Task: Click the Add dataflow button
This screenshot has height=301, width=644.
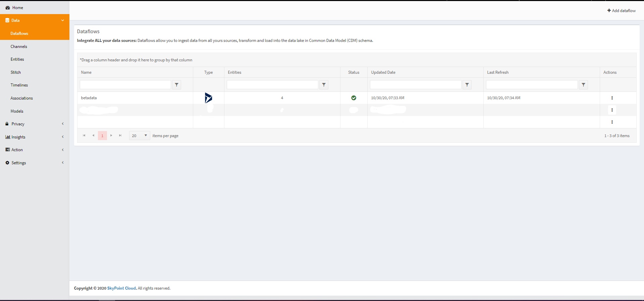Action: point(621,11)
